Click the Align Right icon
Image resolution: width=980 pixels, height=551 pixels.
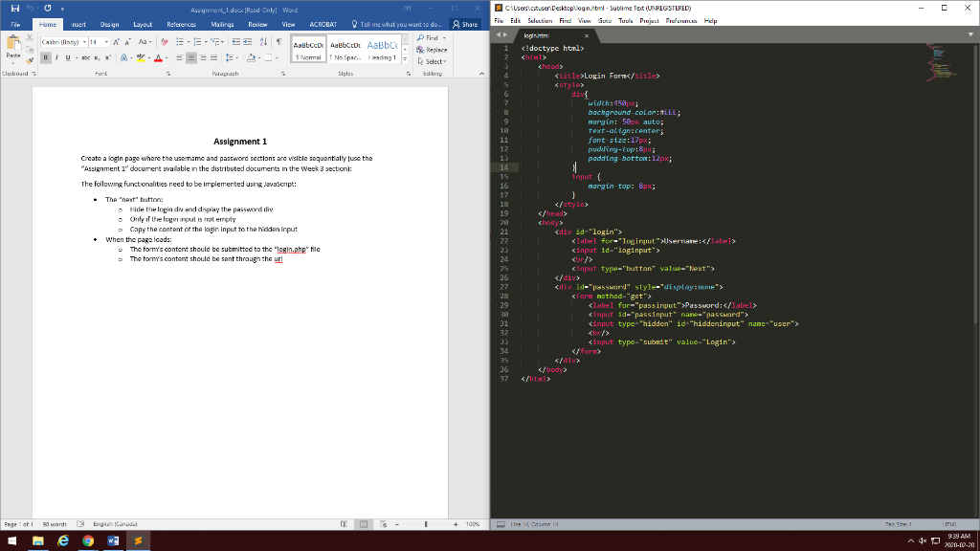click(x=203, y=58)
